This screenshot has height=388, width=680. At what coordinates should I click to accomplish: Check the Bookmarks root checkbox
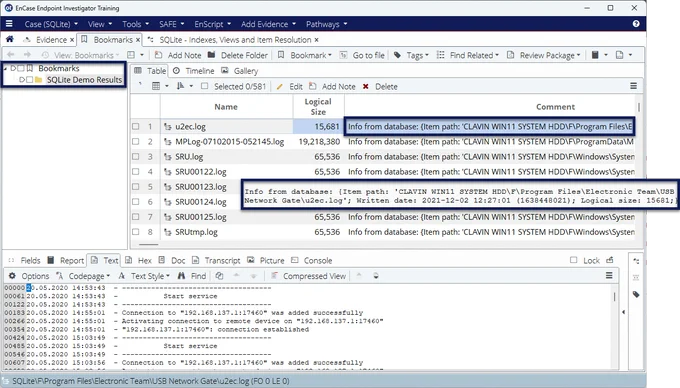(x=21, y=68)
